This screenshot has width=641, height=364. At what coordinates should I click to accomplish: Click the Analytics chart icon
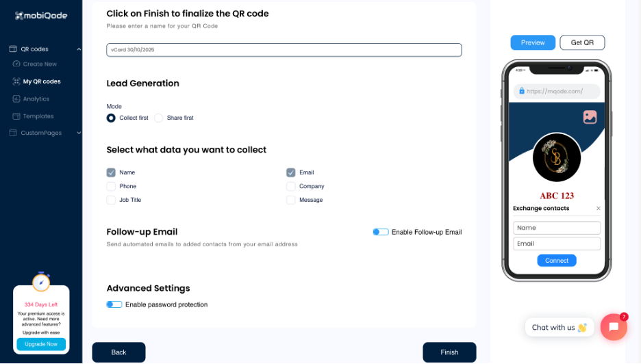[x=16, y=99]
